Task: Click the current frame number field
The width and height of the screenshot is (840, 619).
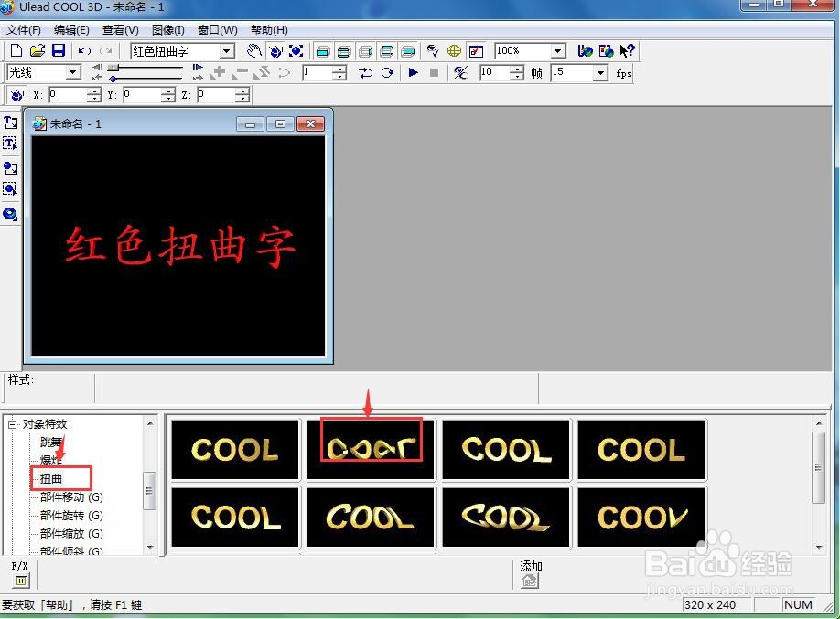Action: (318, 72)
